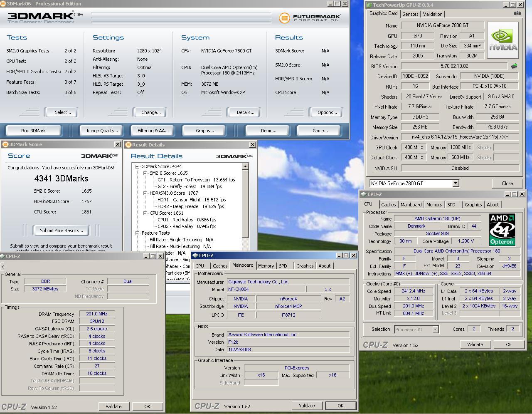Select Fill Rate - Single-Texturing row
Image resolution: width=532 pixels, height=414 pixels.
coord(181,240)
